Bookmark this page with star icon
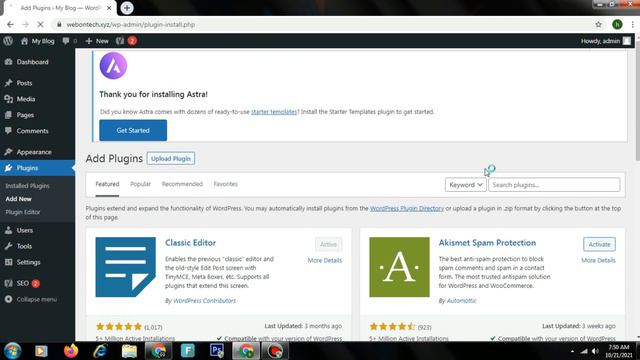Screen dimensions: 640x360 point(598,24)
